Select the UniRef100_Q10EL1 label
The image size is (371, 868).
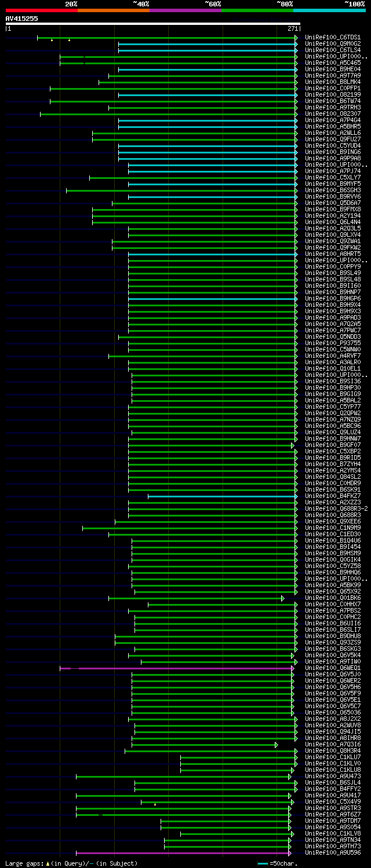(332, 369)
